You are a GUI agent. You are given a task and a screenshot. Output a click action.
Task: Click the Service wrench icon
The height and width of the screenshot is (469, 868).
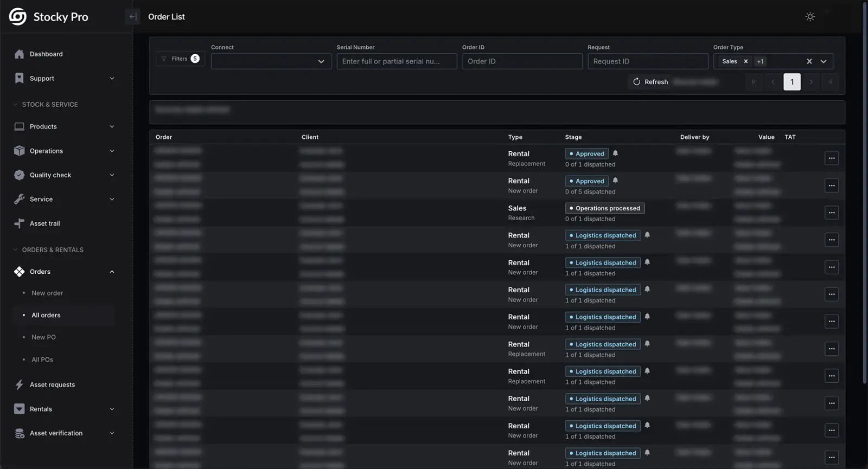20,200
